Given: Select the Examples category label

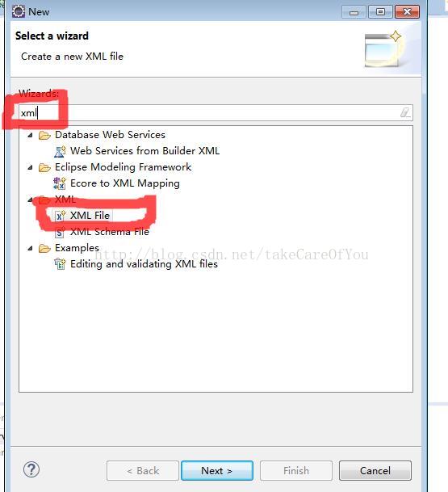Looking at the screenshot, I should click(x=77, y=248).
